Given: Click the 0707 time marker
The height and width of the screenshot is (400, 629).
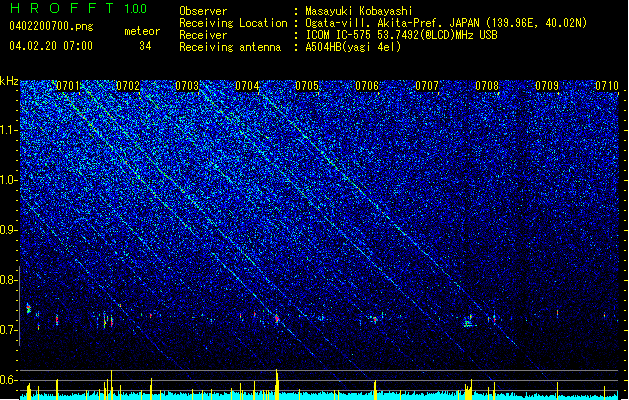Looking at the screenshot, I should click(427, 86).
